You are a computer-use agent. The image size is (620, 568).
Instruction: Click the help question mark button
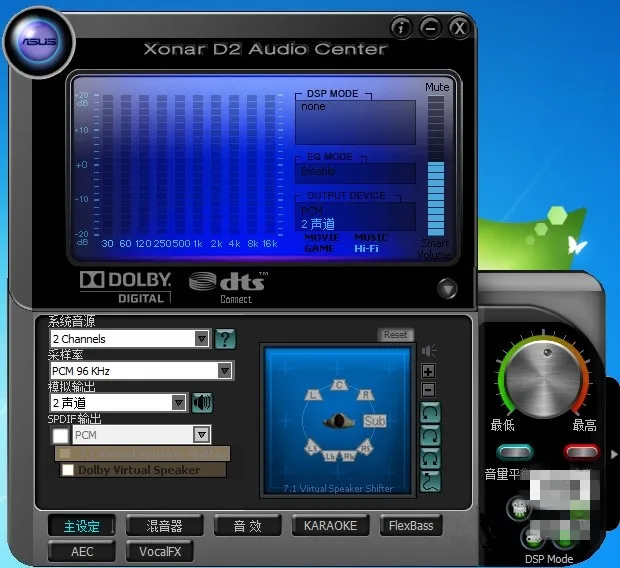point(225,339)
